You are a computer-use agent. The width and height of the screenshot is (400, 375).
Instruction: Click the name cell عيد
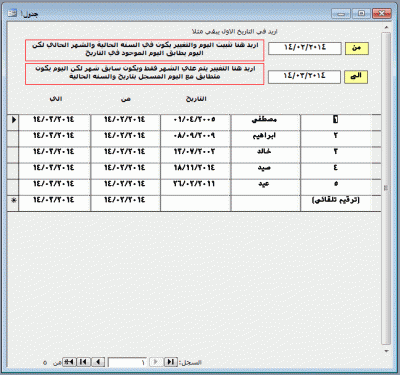[265, 186]
